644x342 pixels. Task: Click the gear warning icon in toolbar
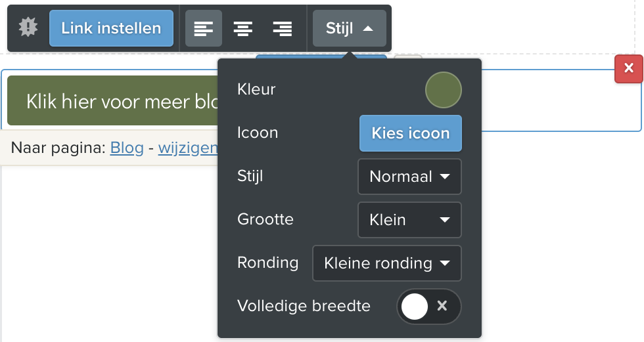(x=28, y=28)
